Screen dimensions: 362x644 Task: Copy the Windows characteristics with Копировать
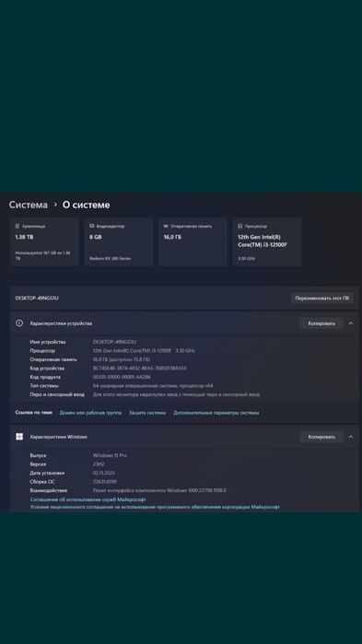click(x=321, y=437)
